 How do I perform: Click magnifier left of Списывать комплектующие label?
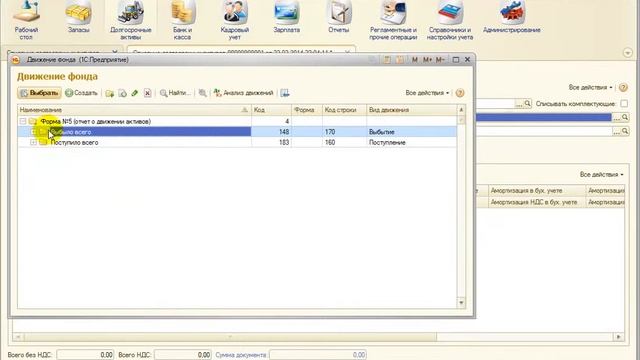pyautogui.click(x=527, y=104)
